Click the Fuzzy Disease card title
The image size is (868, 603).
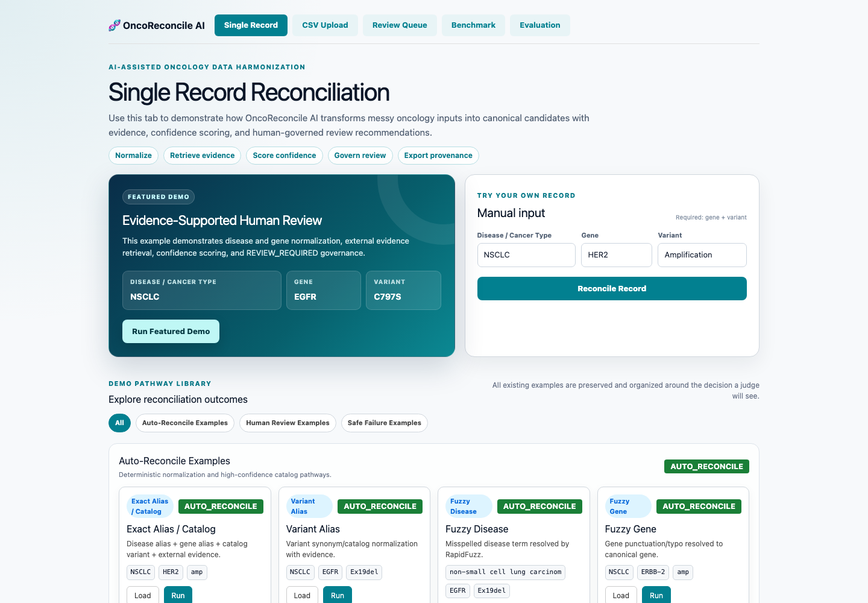pyautogui.click(x=477, y=529)
